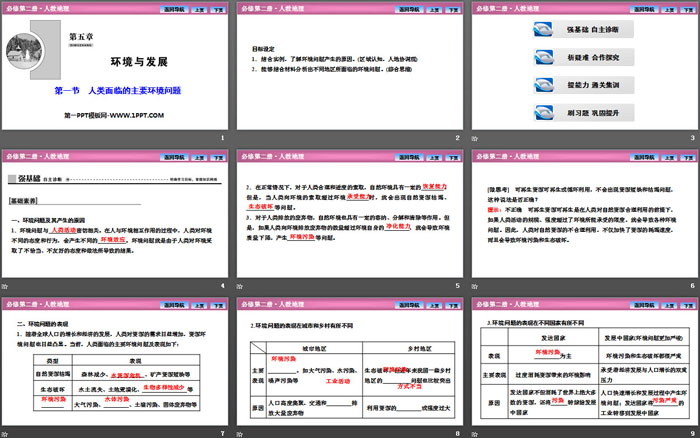700x438 pixels.
Task: Click the blue icon beside 析疑难 合作探究
Action: pyautogui.click(x=543, y=57)
